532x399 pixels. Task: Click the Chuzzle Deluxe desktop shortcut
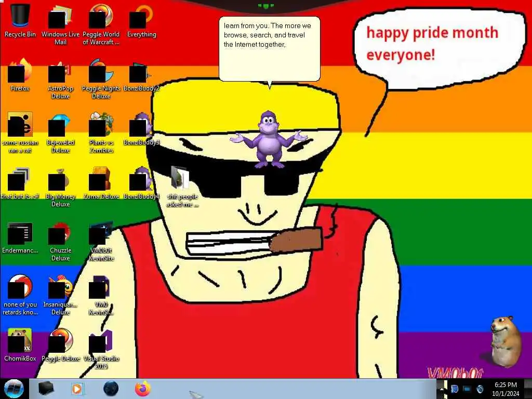60,241
